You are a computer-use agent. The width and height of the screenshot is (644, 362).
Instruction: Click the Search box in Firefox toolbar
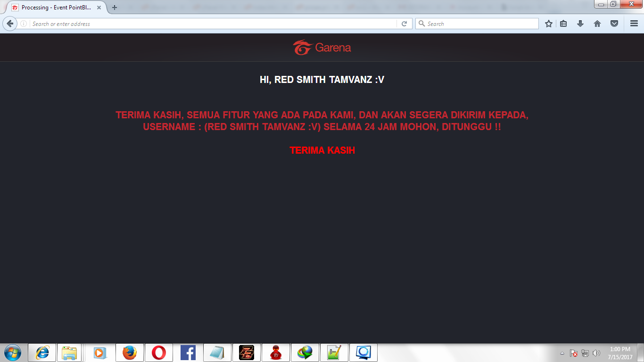pos(477,24)
